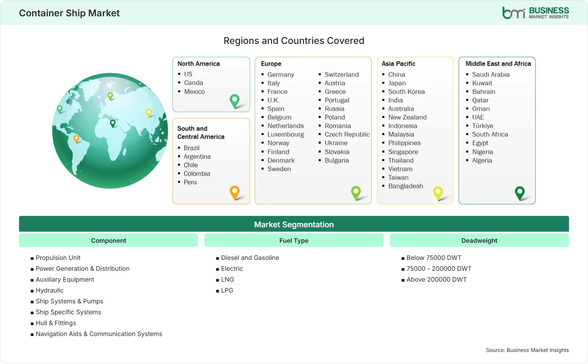The height and width of the screenshot is (364, 588).
Task: Click Canda in North America list
Action: pos(194,83)
